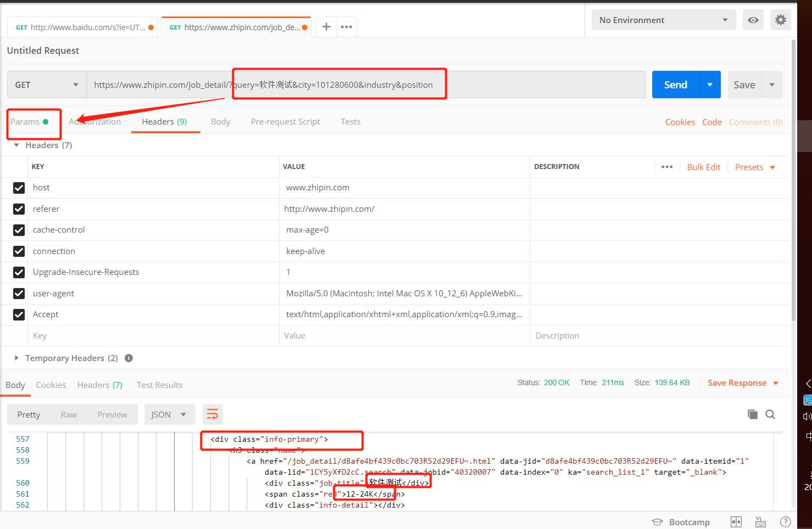Viewport: 812px width, 529px height.
Task: Open Pre-request Script tab
Action: click(x=285, y=122)
